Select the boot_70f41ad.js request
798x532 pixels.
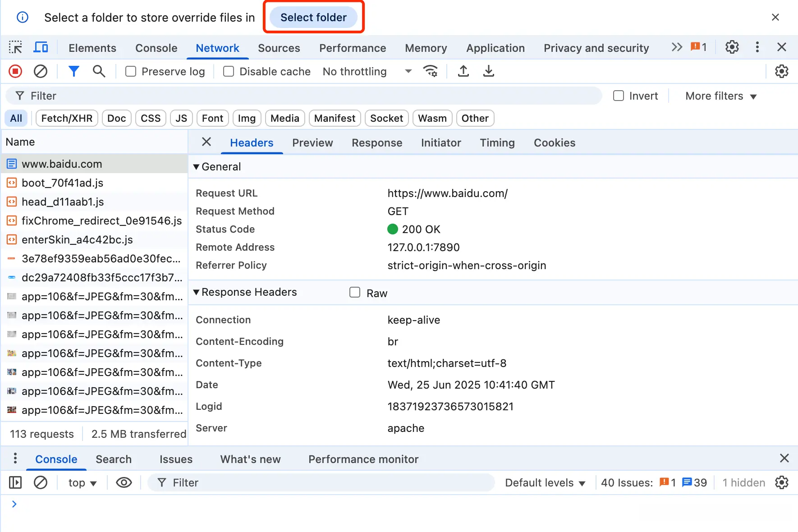62,183
